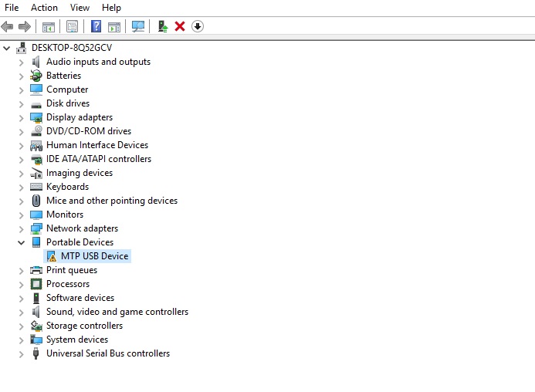Expand Universal Serial Bus controllers
This screenshot has height=392, width=535.
[22, 353]
